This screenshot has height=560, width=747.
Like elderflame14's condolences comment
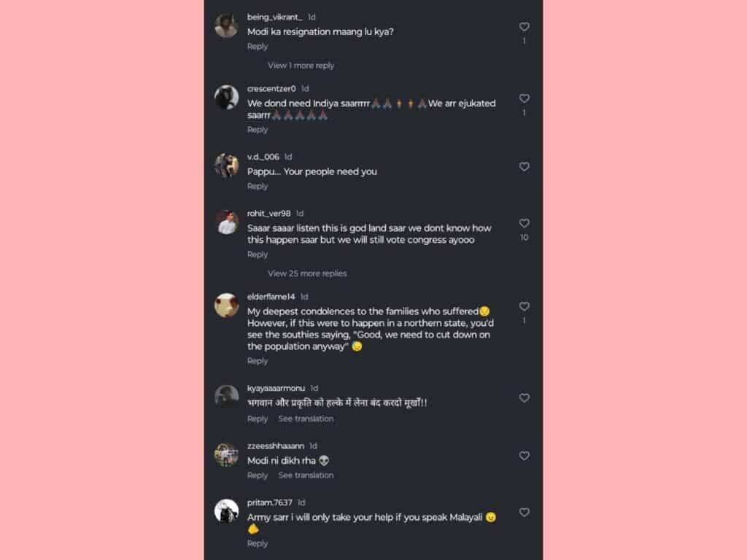524,307
